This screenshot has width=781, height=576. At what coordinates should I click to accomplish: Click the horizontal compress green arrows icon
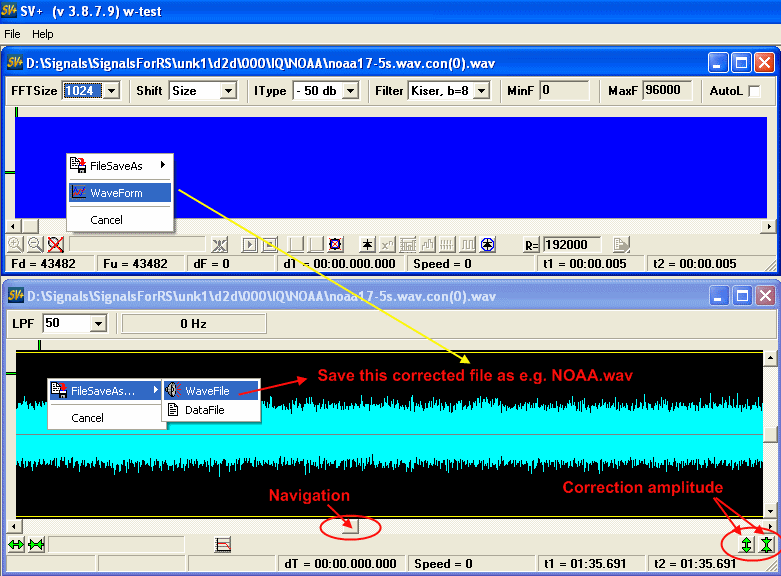(x=36, y=544)
